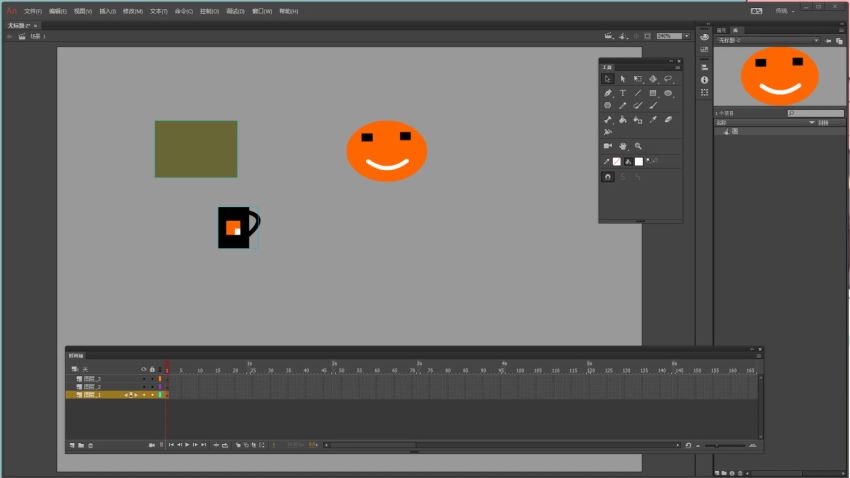
Task: Select the Text tool in tools panel
Action: (622, 92)
